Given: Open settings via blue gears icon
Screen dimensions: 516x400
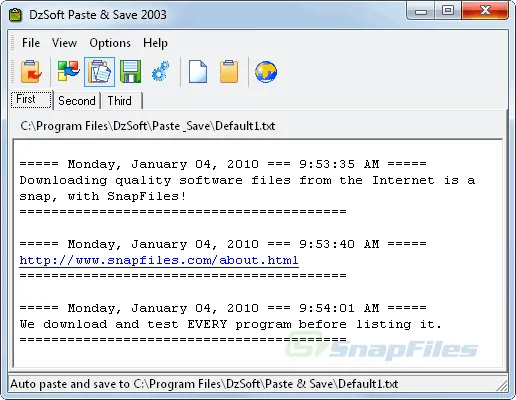Looking at the screenshot, I should (x=161, y=71).
